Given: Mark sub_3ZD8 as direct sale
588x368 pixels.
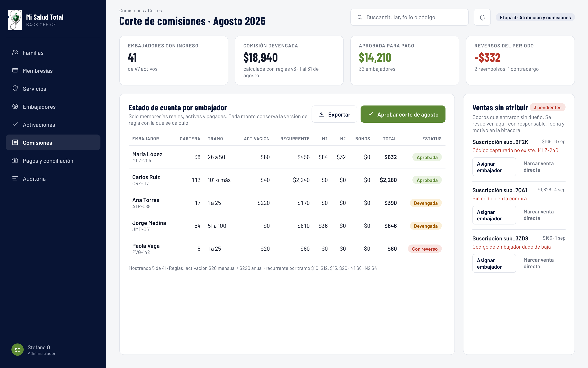Looking at the screenshot, I should (539, 263).
